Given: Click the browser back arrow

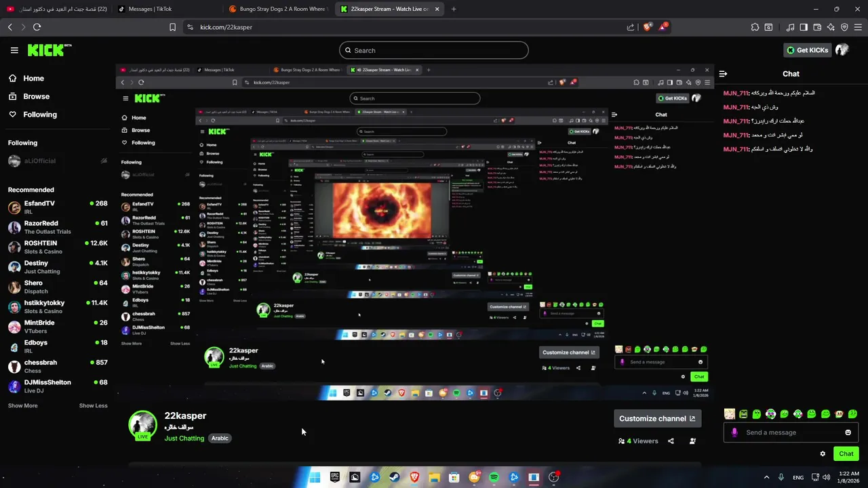Looking at the screenshot, I should (x=9, y=27).
